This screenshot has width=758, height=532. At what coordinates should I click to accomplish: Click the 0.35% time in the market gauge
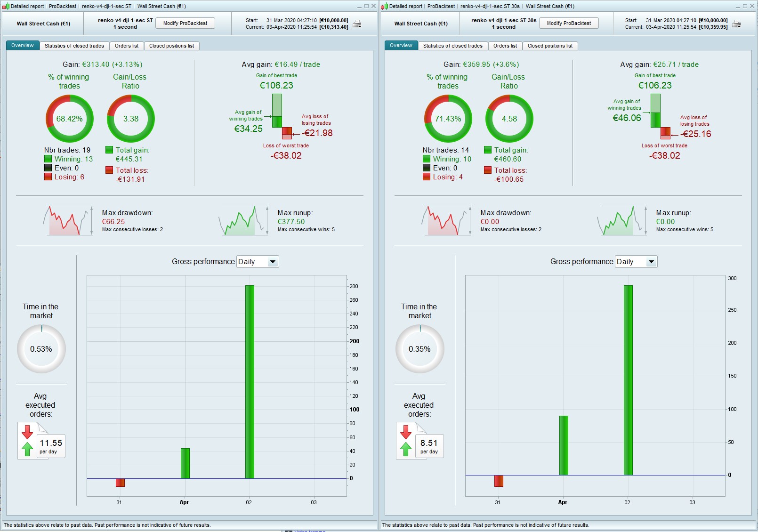click(x=420, y=349)
